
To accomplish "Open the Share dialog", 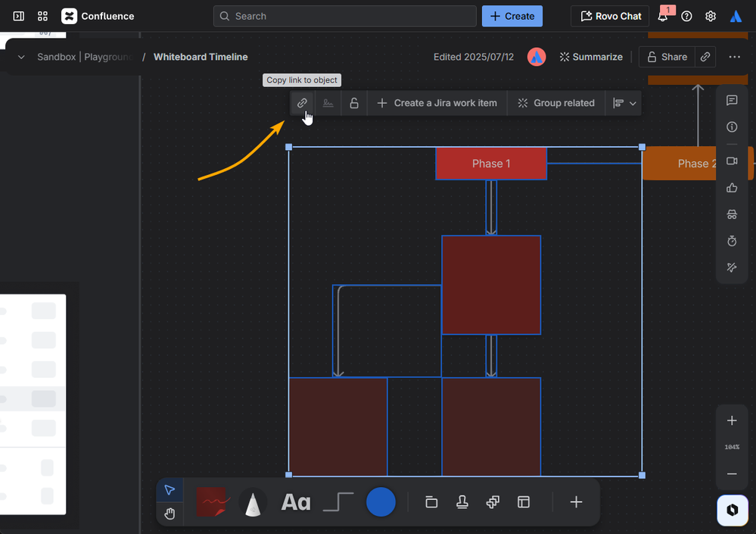I will [x=667, y=57].
